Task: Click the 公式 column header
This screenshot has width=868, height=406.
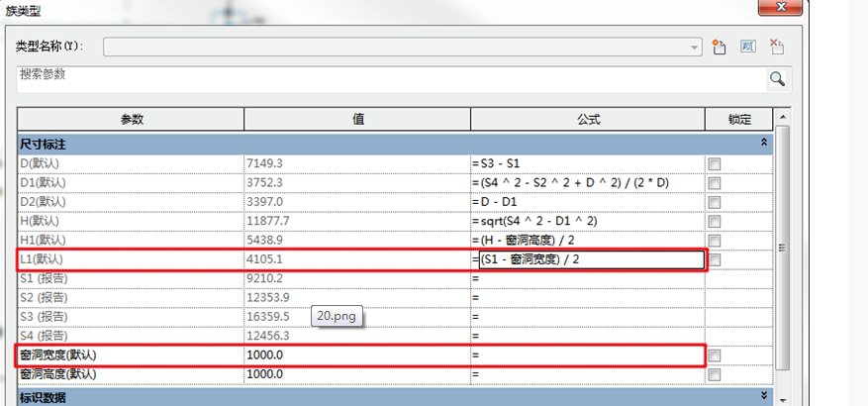Action: 588,119
